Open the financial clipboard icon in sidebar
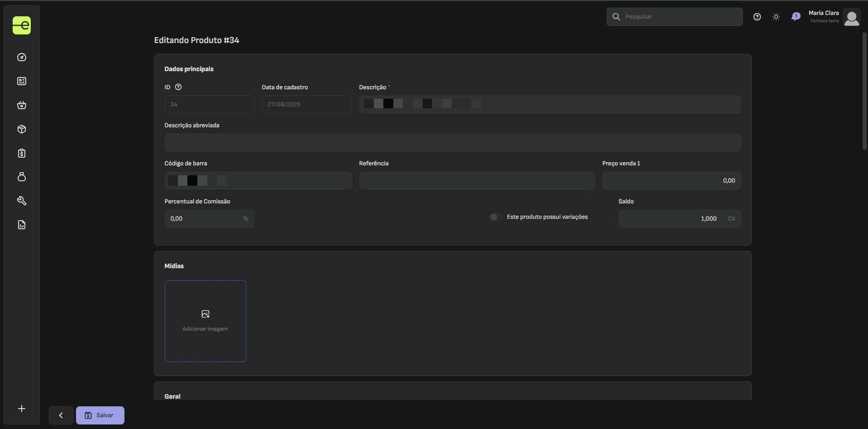The image size is (868, 429). [22, 153]
